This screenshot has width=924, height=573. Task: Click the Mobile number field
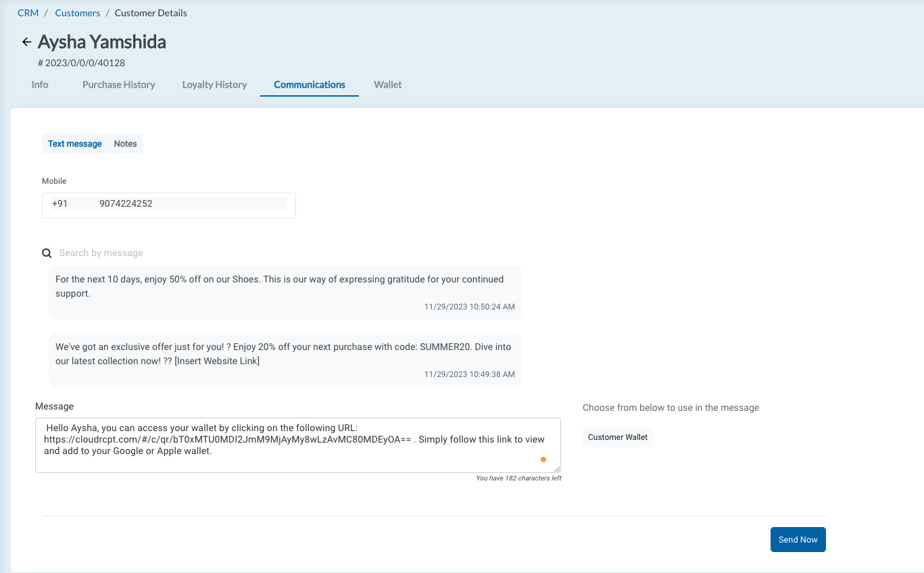click(169, 205)
